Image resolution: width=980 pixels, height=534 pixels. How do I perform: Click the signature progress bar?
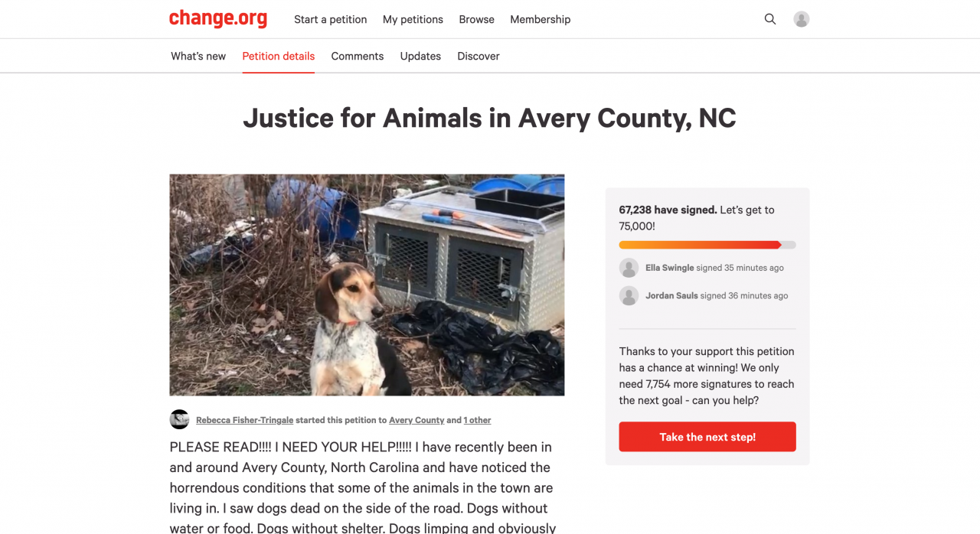click(707, 245)
